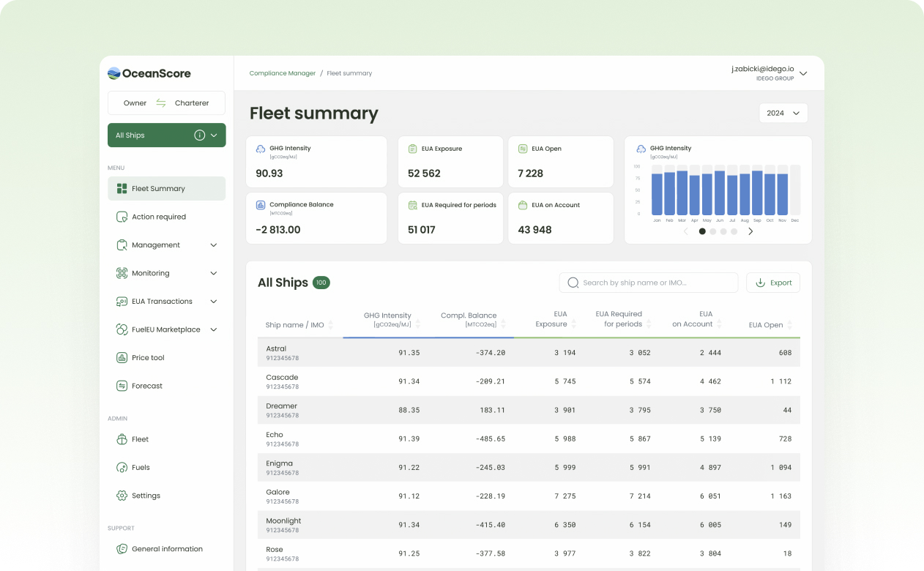Expand the FuelEU Marketplace submenu

(x=213, y=329)
